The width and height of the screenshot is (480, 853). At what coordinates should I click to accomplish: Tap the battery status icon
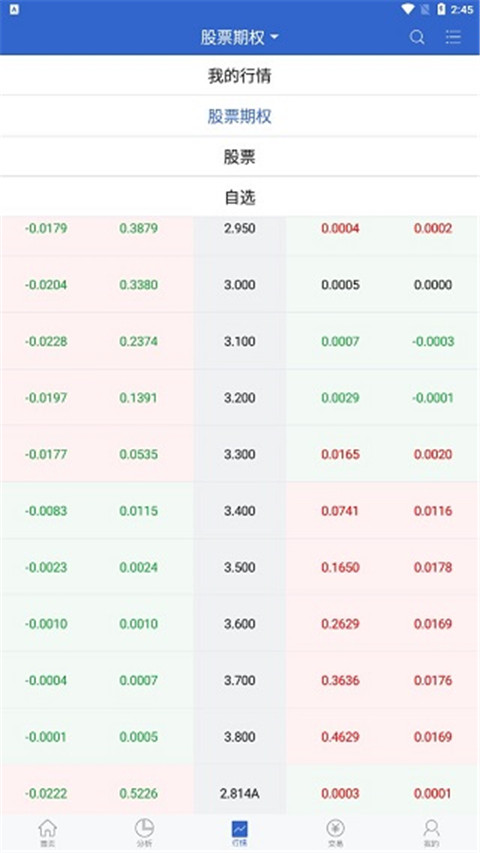[441, 9]
